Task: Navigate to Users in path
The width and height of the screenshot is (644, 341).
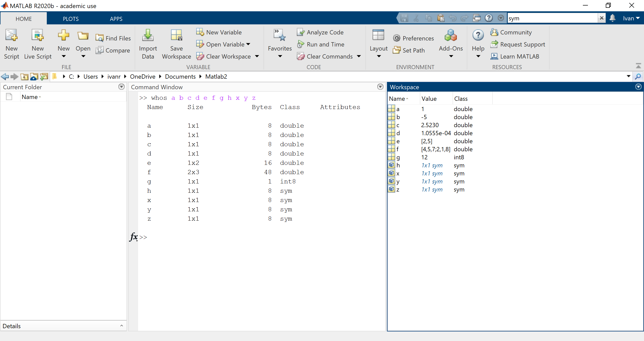Action: coord(91,77)
